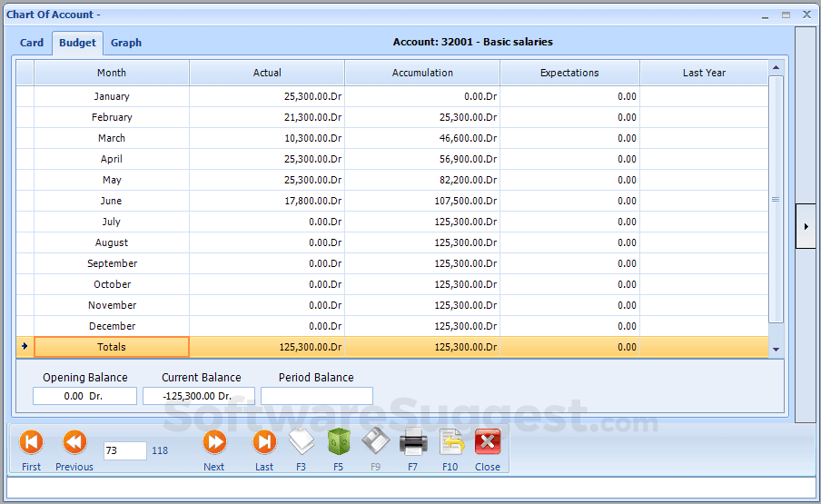Open the Graph tab

click(x=126, y=43)
